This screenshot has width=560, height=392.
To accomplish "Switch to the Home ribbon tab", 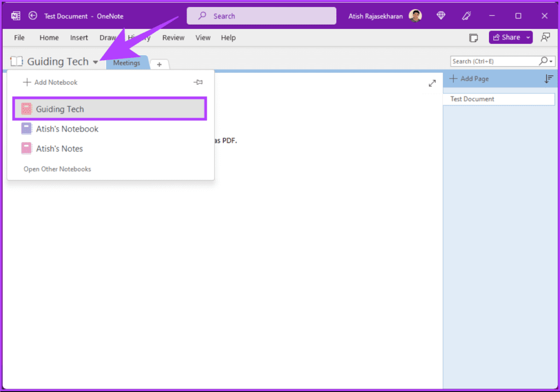I will click(x=49, y=38).
